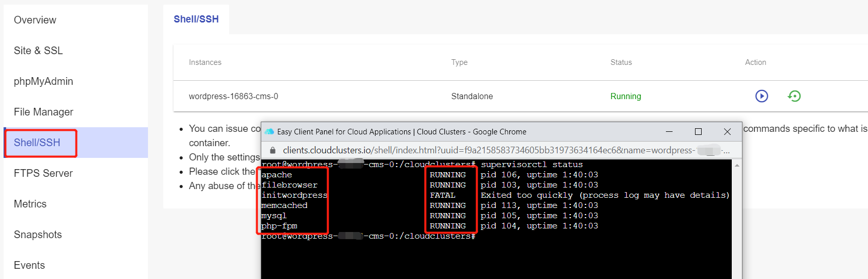This screenshot has width=868, height=279.
Task: Click the green restart icon in Action column
Action: tap(795, 96)
